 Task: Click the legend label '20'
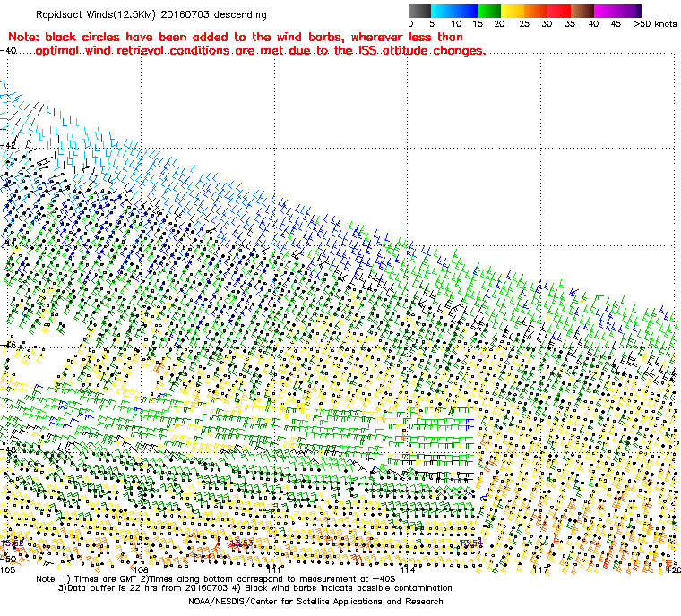click(499, 24)
